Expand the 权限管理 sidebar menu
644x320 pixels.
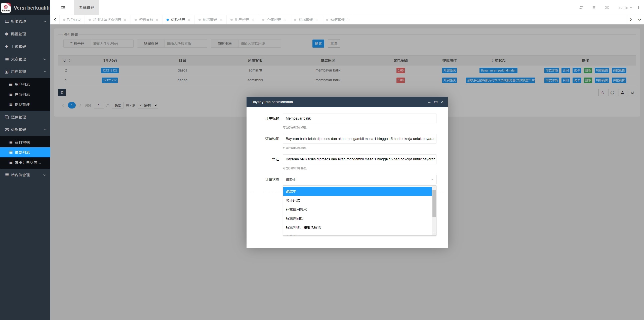[25, 21]
